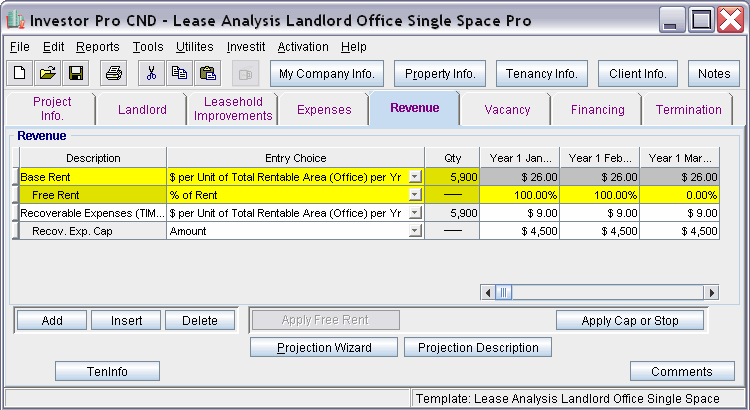The width and height of the screenshot is (750, 410).
Task: Click the greyed-out toolbar icon beside Paste
Action: 245,73
